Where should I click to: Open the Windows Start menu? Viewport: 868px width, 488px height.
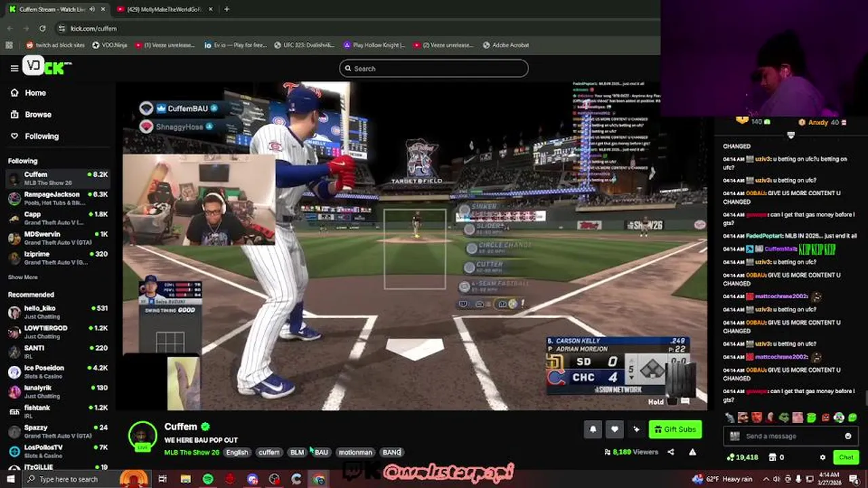tap(11, 479)
